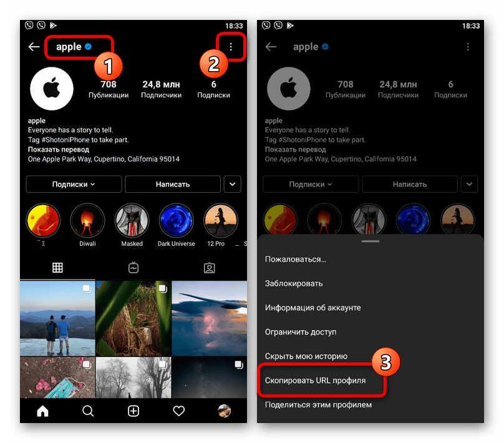Tap the back arrow in left phone screen

point(34,47)
